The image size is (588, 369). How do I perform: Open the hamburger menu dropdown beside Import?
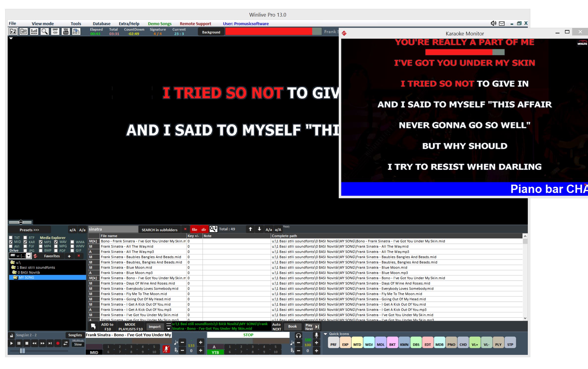(168, 327)
